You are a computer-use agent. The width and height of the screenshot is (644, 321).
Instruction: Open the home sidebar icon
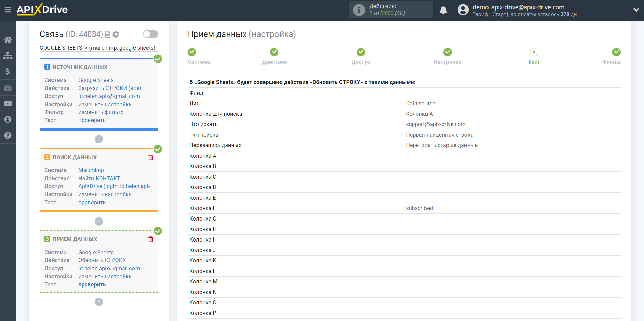pyautogui.click(x=8, y=40)
